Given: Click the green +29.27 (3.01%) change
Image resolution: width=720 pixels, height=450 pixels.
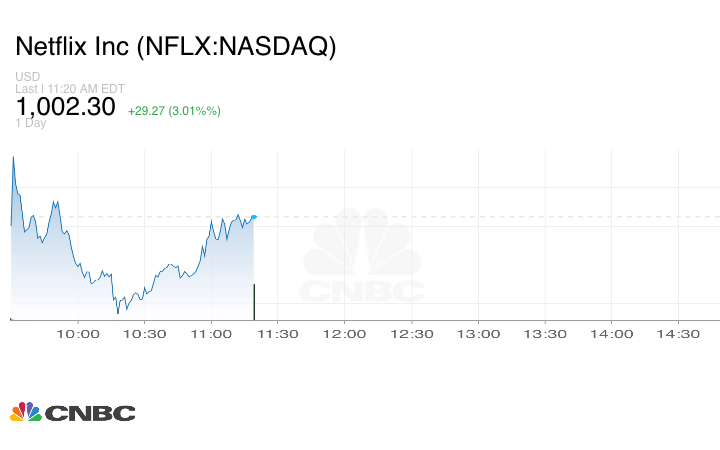Looking at the screenshot, I should click(x=174, y=110).
